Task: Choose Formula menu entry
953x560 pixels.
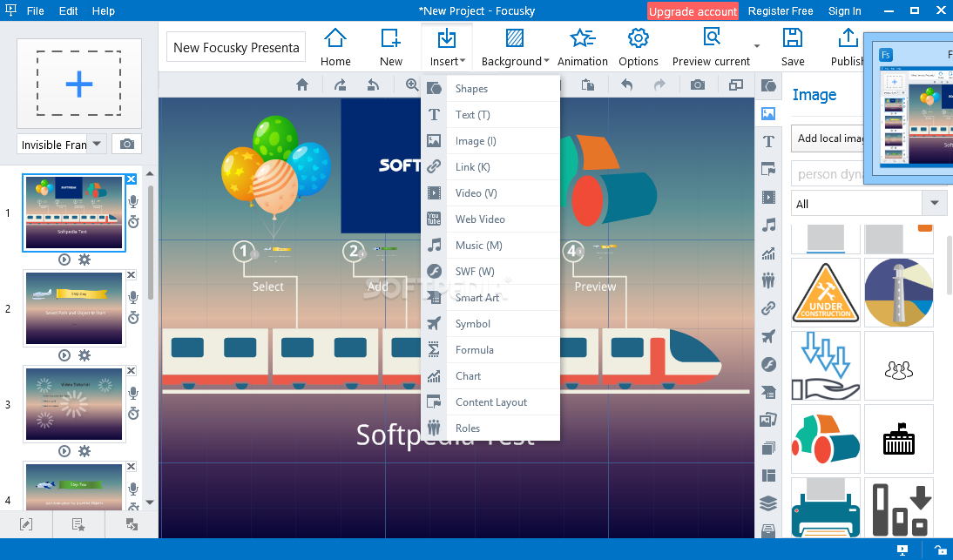Action: [x=490, y=350]
